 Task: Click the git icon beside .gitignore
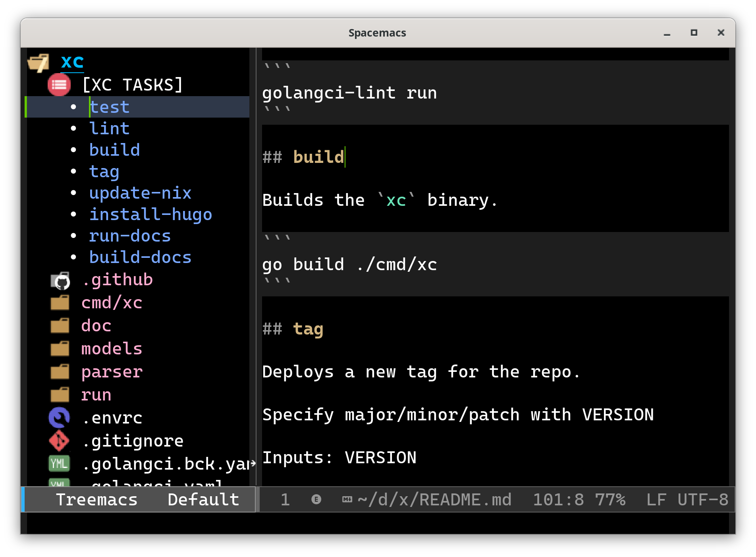(x=59, y=441)
